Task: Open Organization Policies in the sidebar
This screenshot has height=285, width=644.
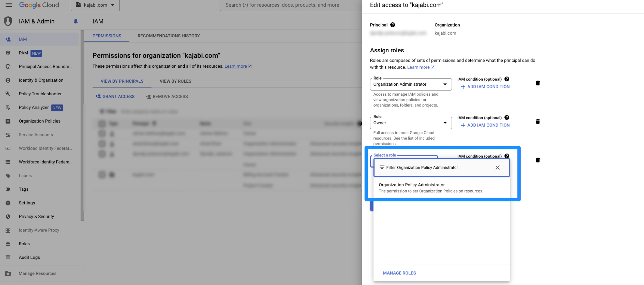Action: coord(39,121)
